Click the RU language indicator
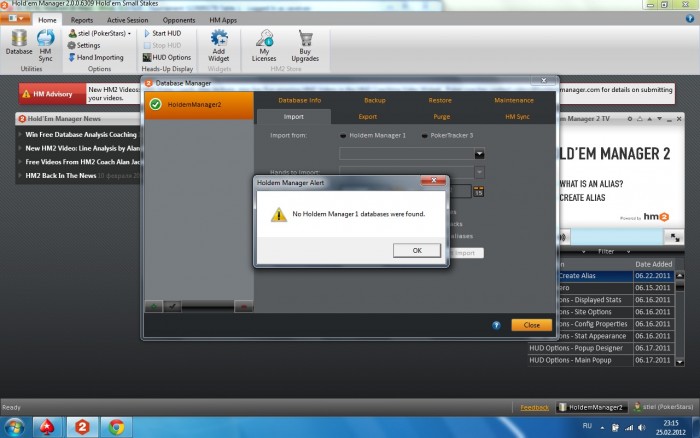 [x=587, y=426]
